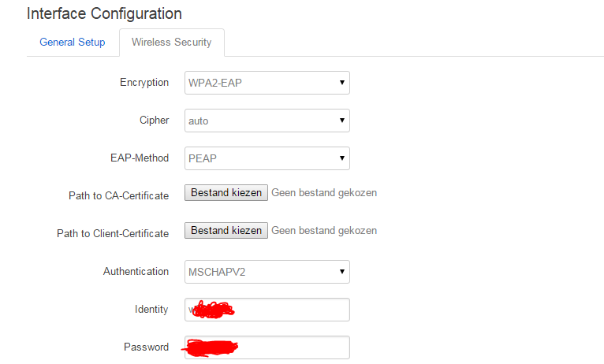Expand the Cipher dropdown set to auto

pyautogui.click(x=267, y=121)
